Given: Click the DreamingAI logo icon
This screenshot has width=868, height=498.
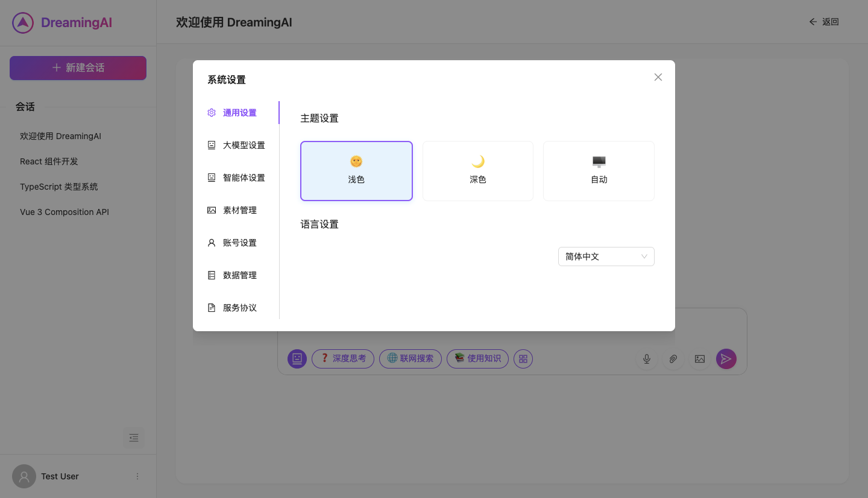Looking at the screenshot, I should [x=22, y=22].
